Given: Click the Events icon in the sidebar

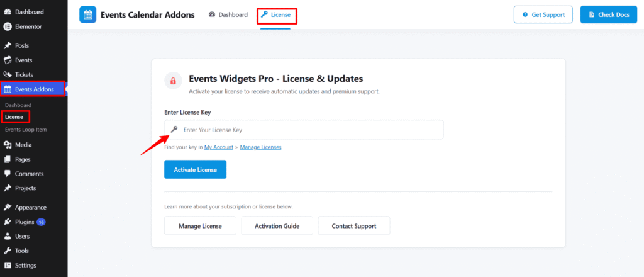Looking at the screenshot, I should tap(8, 60).
